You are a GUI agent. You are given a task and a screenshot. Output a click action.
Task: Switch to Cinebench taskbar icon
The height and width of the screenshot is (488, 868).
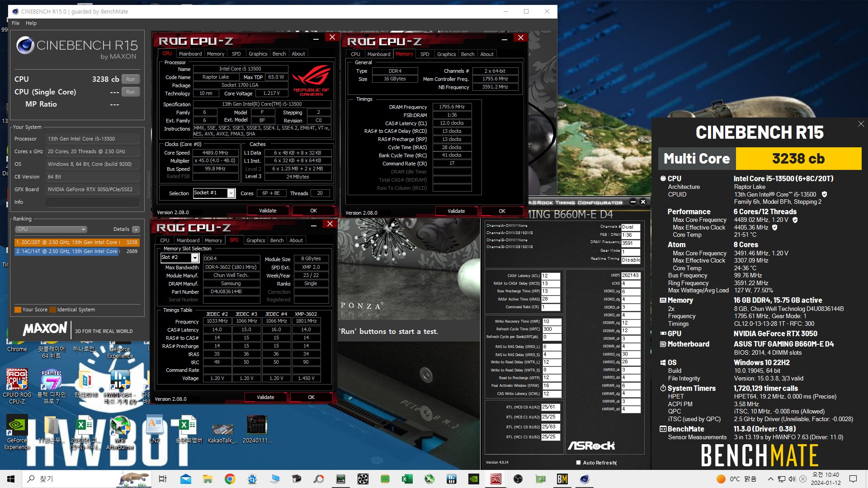584,479
